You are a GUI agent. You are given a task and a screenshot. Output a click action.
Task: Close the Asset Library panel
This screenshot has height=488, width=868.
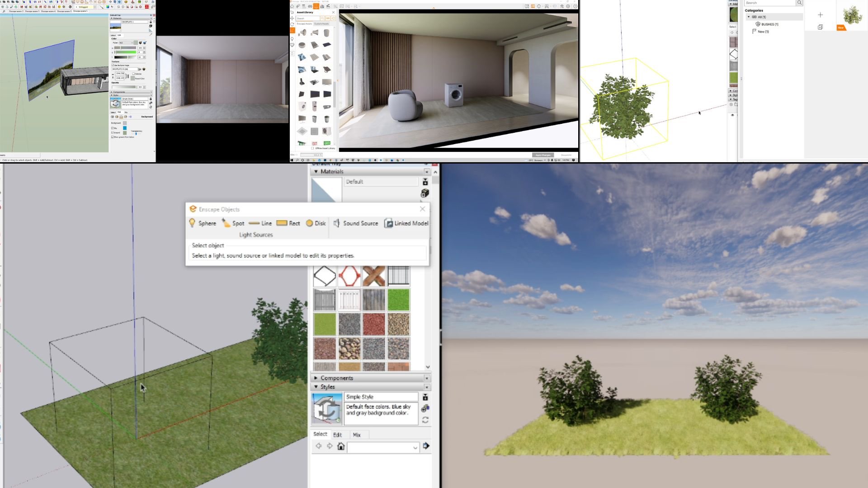[333, 12]
